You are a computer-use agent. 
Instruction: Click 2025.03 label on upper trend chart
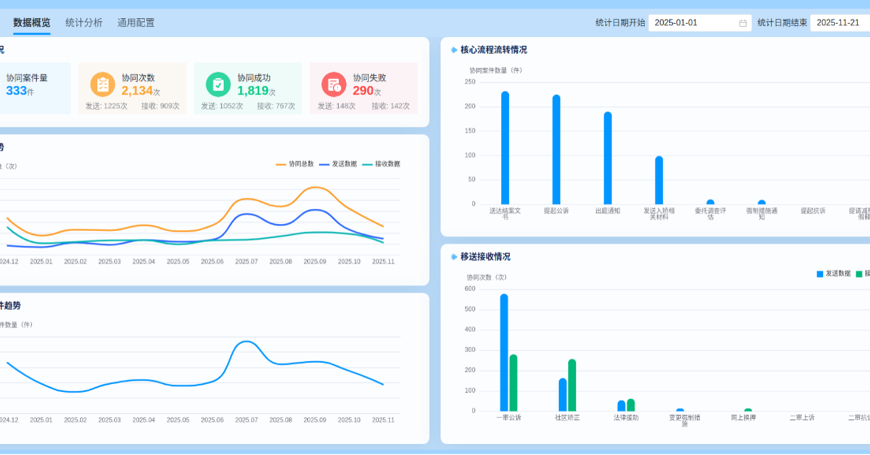point(109,261)
